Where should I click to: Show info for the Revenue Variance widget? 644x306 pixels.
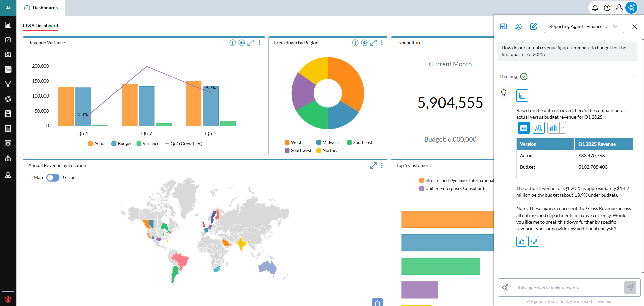(x=232, y=43)
